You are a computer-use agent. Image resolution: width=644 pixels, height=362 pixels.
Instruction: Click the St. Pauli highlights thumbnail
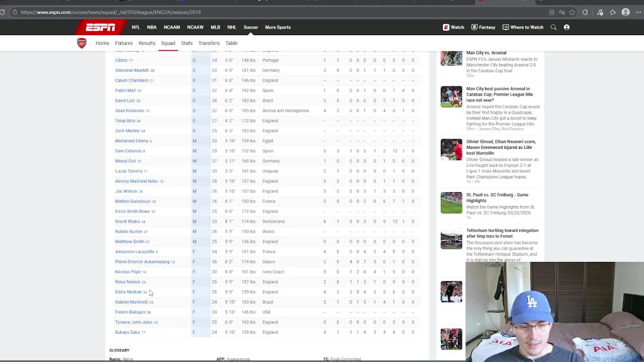(451, 203)
